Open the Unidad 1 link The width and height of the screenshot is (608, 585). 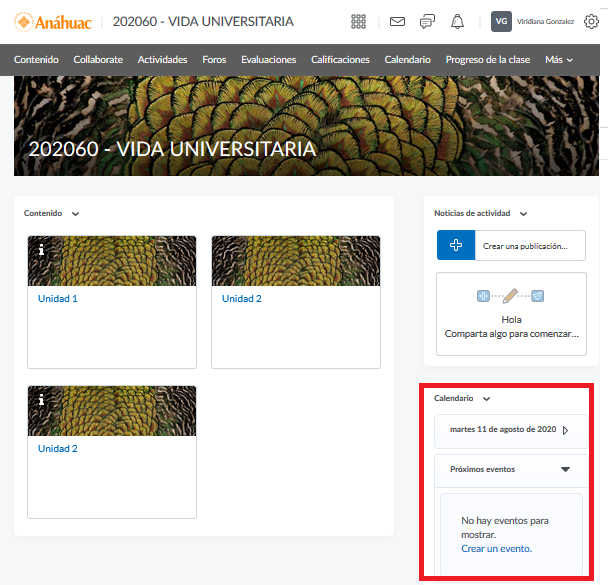coord(58,299)
